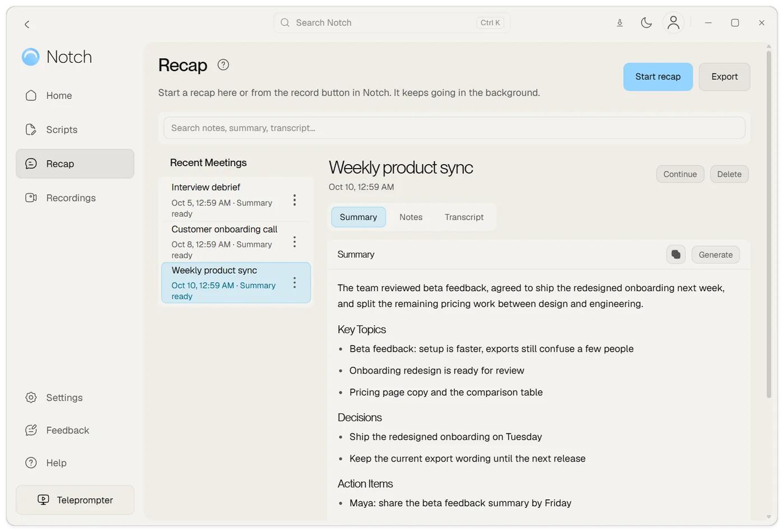Open Help in sidebar
Viewport: 784px width, 532px height.
coord(75,463)
